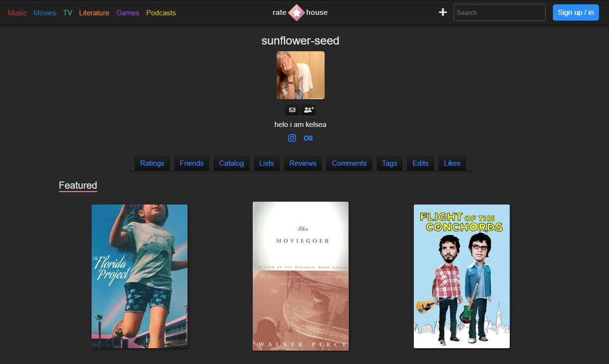Screen dimensions: 609x364
Task: Switch to the Ratings tab
Action: [x=152, y=163]
